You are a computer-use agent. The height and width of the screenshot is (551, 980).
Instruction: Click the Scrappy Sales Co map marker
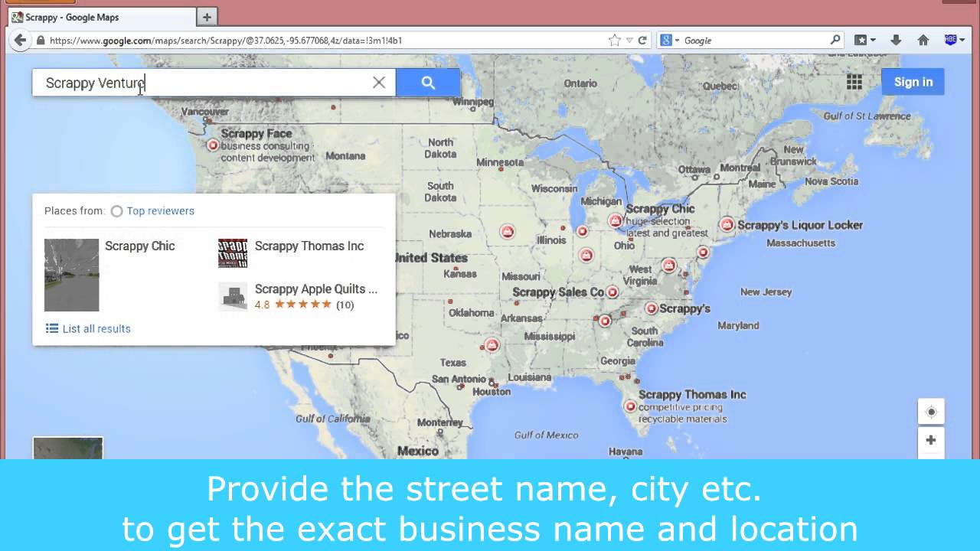[x=612, y=292]
